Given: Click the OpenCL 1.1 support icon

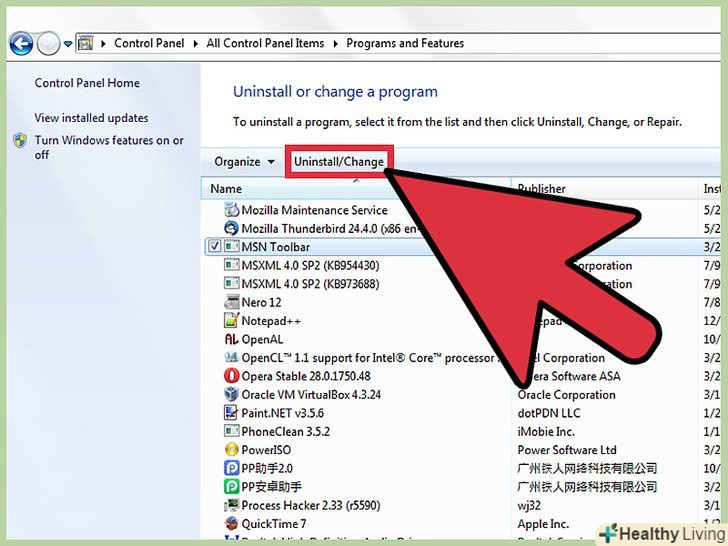Looking at the screenshot, I should (x=231, y=358).
